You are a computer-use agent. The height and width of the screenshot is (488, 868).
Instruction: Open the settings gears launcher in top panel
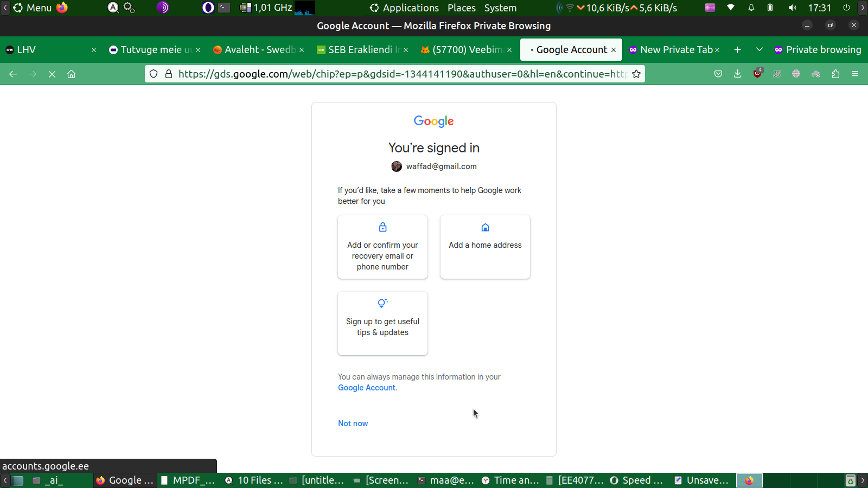pyautogui.click(x=129, y=8)
